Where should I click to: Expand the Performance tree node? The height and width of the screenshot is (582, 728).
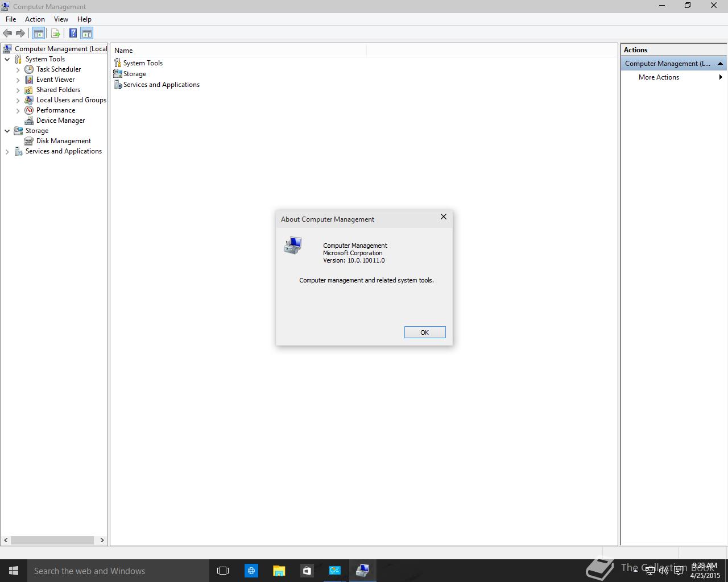coord(18,110)
